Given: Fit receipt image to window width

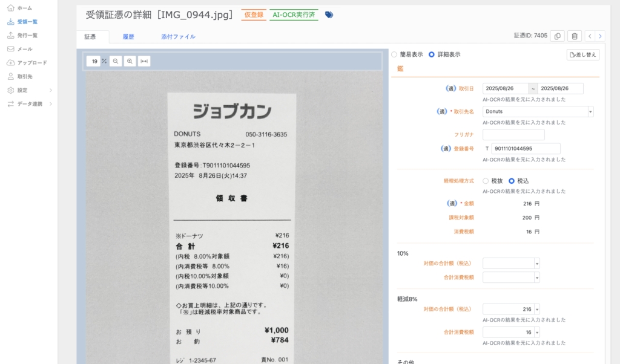Looking at the screenshot, I should 143,61.
